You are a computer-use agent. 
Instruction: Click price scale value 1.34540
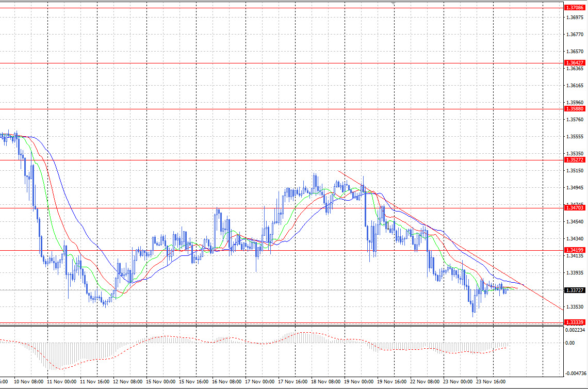575,222
